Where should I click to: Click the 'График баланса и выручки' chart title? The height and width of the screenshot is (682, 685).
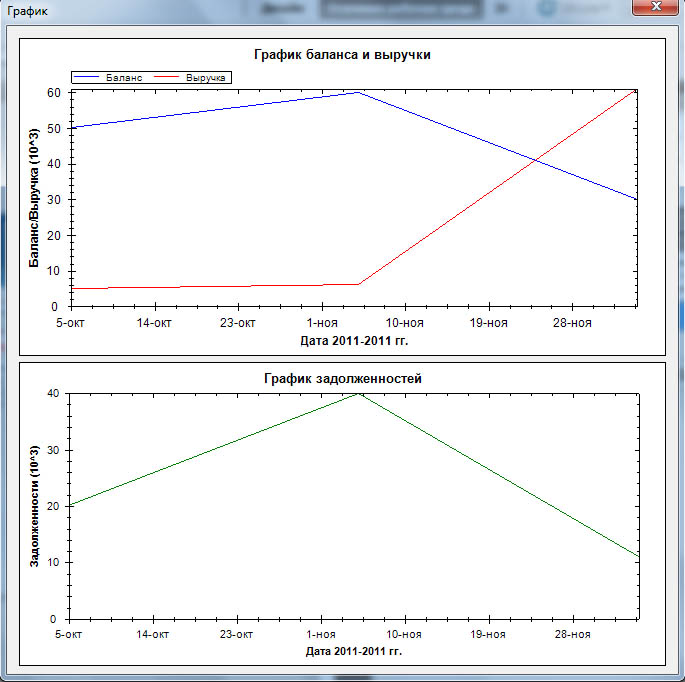tap(342, 55)
